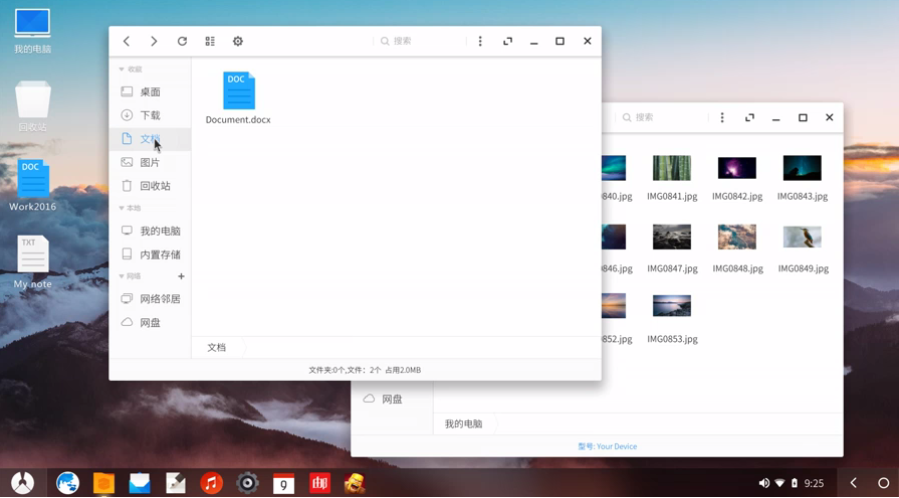Viewport: 899px width, 498px height.
Task: Open the notes editor app in the taskbar
Action: [175, 483]
